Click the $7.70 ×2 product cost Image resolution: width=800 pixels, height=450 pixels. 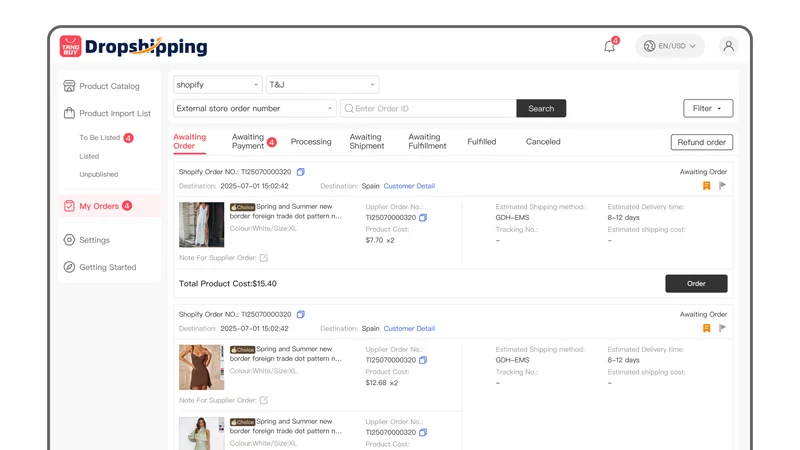pyautogui.click(x=380, y=240)
